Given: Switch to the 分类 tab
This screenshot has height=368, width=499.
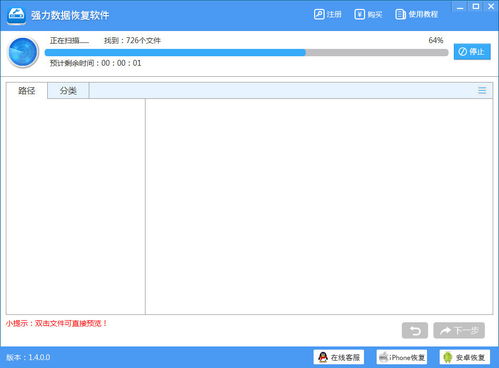Looking at the screenshot, I should point(68,91).
